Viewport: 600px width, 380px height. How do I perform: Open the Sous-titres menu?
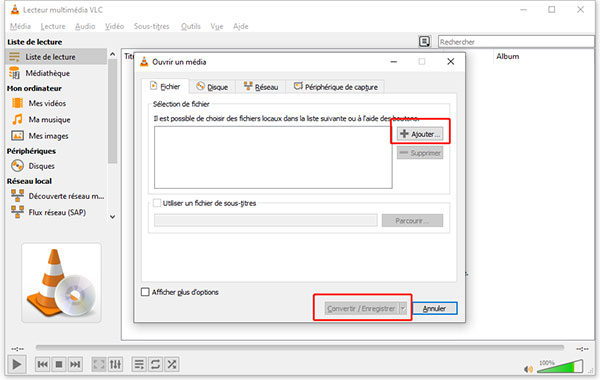point(152,26)
